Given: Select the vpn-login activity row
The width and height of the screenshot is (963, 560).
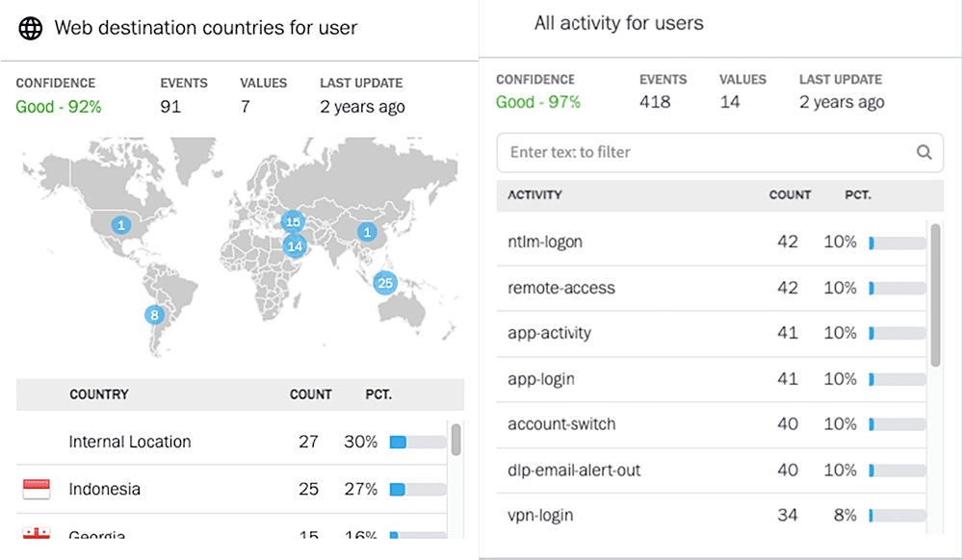Looking at the screenshot, I should coord(712,515).
